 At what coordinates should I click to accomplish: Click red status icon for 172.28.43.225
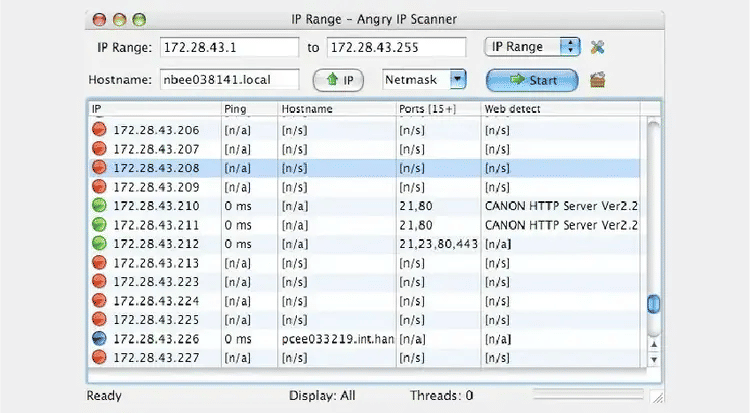pos(99,320)
